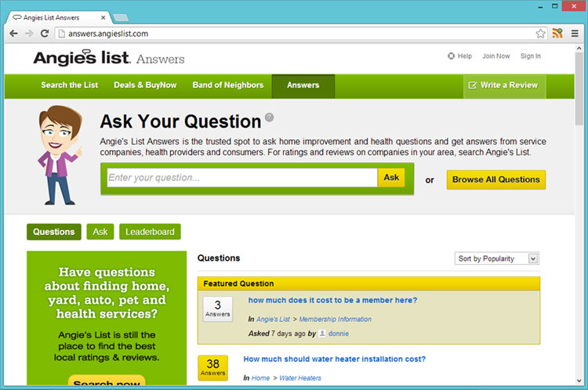
Task: Click the Water Heaters category link
Action: [x=300, y=378]
